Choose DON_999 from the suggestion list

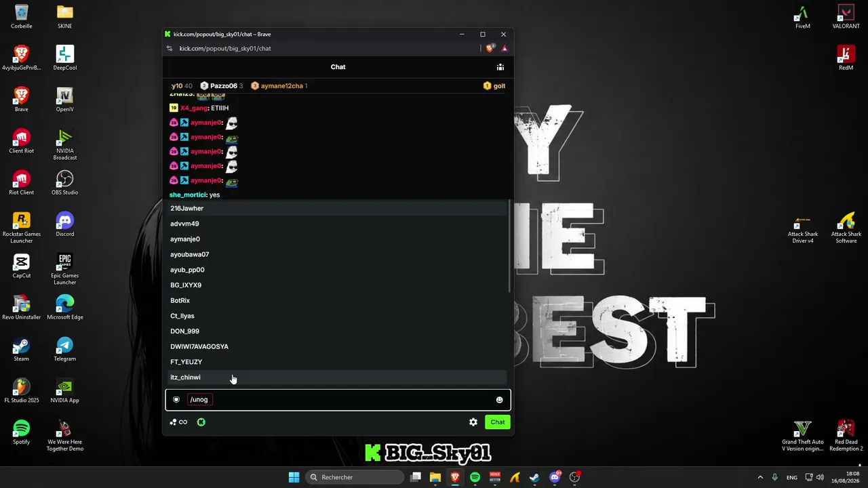click(x=338, y=331)
